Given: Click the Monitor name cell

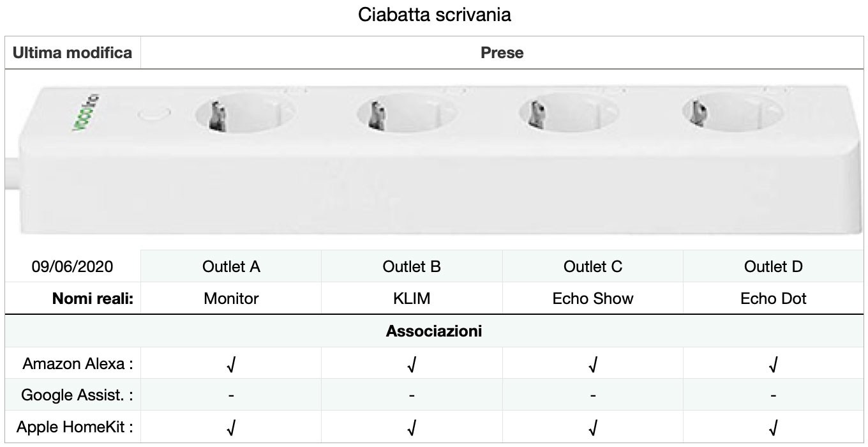Looking at the screenshot, I should tap(231, 298).
